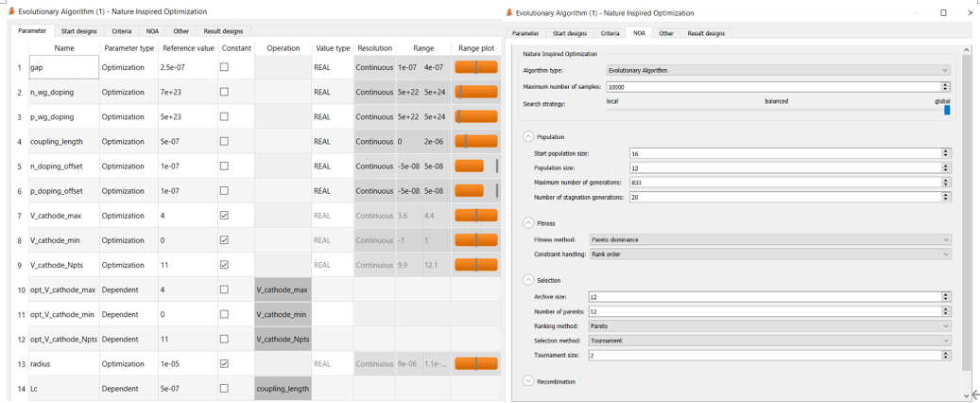Click app icon in left window title bar

point(10,11)
